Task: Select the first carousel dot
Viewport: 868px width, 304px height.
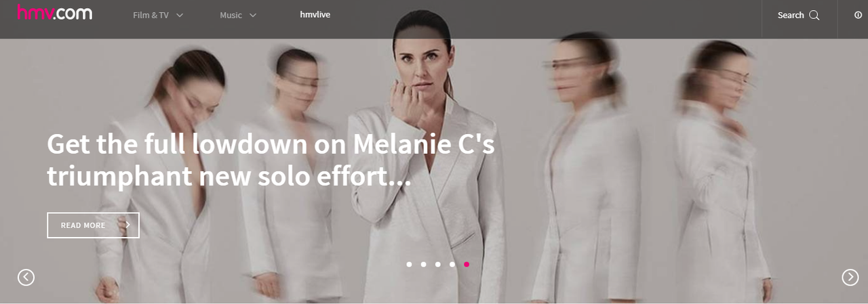Action: click(x=409, y=264)
